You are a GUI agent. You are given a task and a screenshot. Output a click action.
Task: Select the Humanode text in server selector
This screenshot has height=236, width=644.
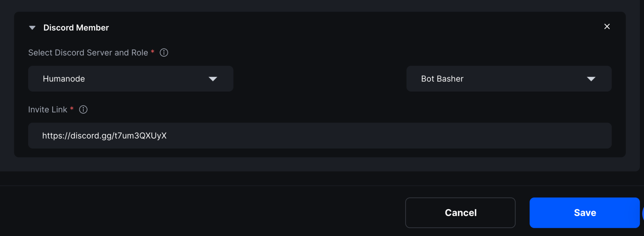64,79
